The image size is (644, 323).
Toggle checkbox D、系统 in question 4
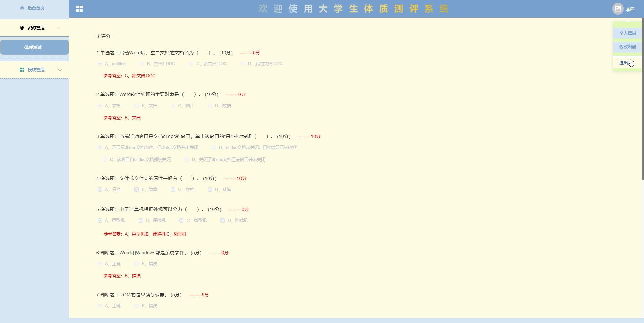coord(210,189)
